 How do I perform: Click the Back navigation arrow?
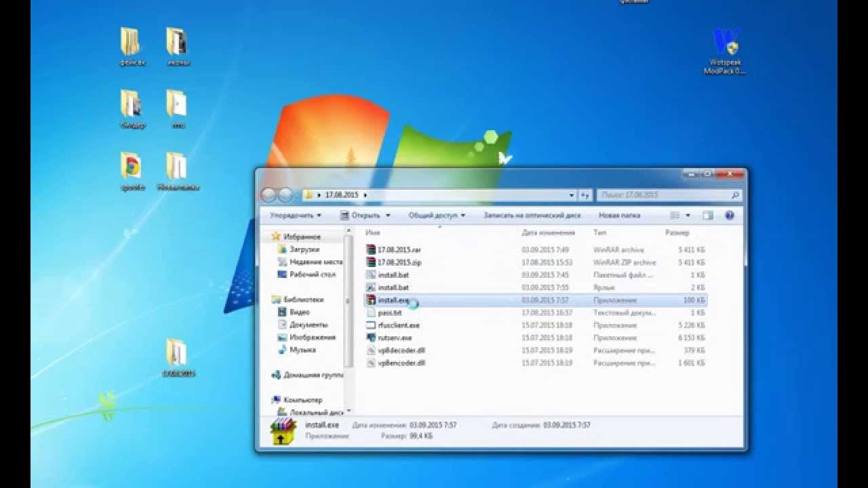tap(269, 195)
